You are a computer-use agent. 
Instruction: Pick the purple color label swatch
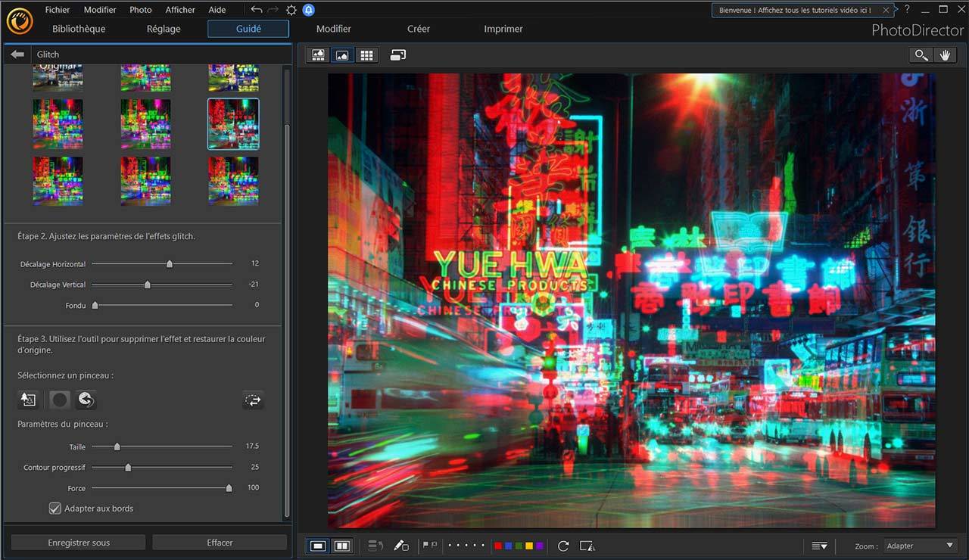coord(540,546)
